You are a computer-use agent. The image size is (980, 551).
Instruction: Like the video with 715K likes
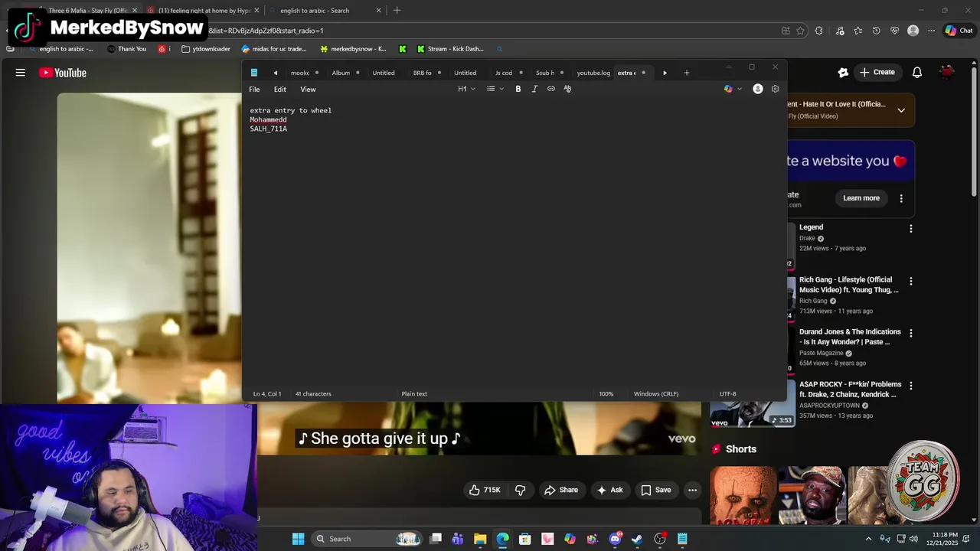485,490
